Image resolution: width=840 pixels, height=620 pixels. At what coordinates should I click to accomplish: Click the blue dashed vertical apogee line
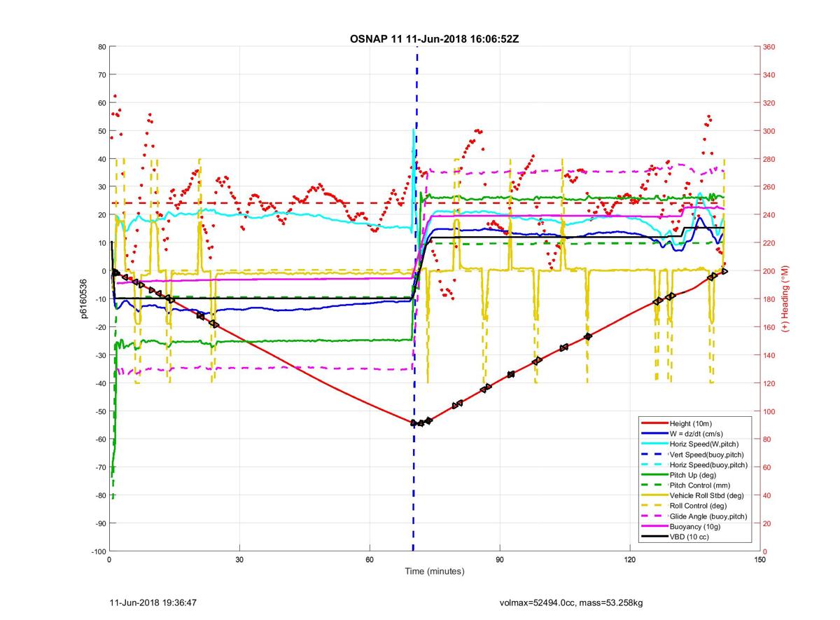(416, 299)
